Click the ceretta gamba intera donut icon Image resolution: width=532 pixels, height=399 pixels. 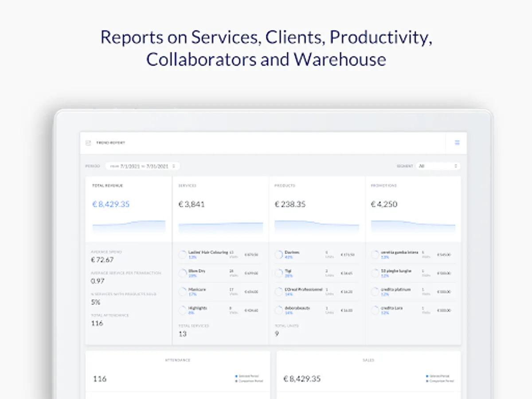coord(375,254)
